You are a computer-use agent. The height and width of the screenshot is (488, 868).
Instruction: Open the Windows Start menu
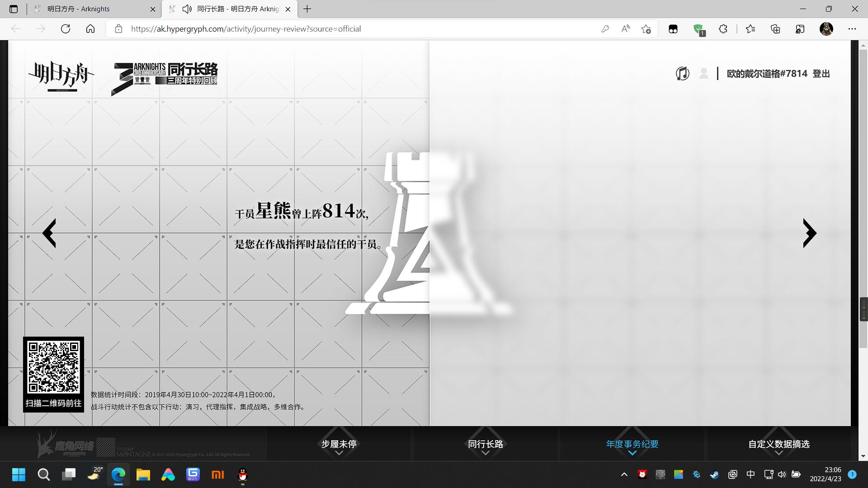click(19, 474)
